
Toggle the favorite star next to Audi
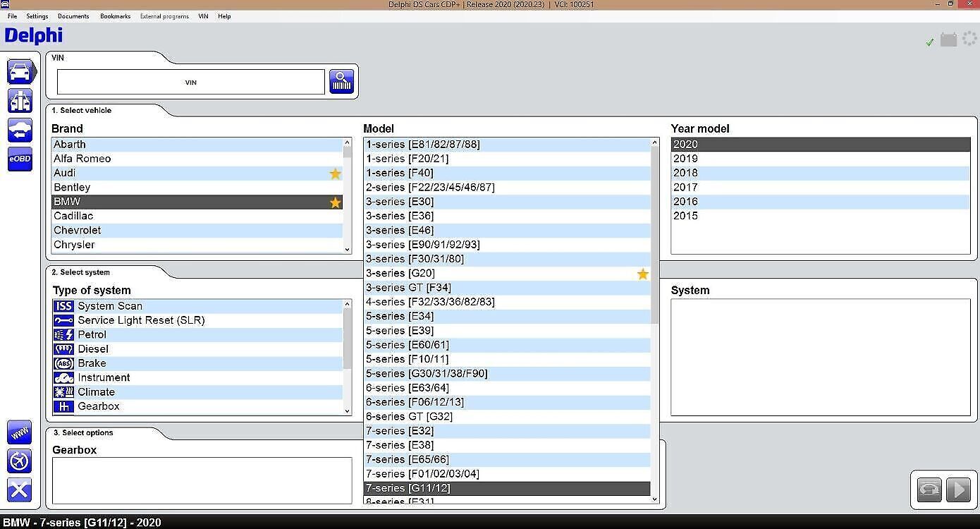pyautogui.click(x=335, y=173)
